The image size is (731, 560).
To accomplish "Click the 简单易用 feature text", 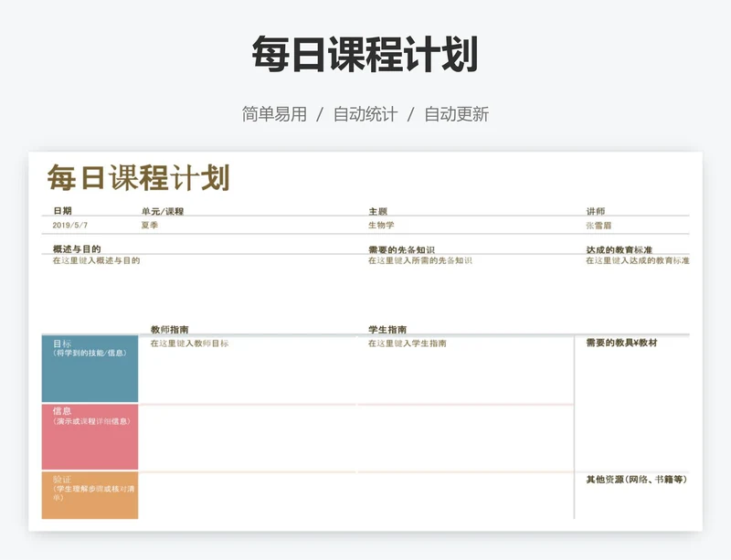I will pyautogui.click(x=274, y=114).
